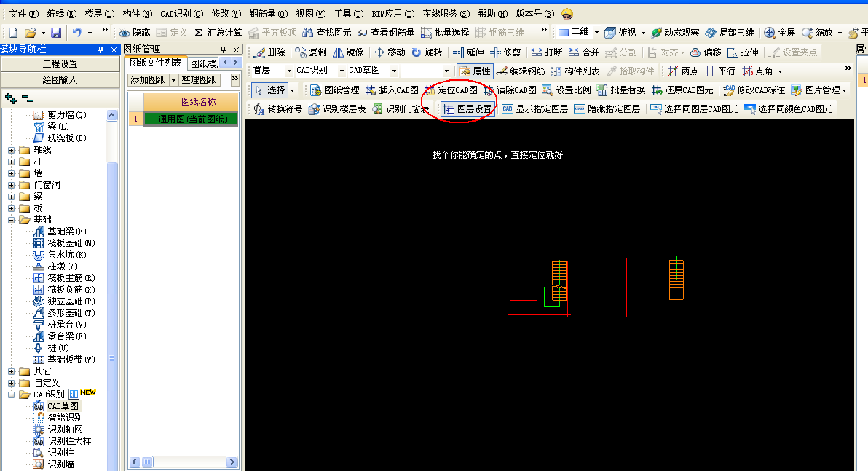Click 打断 break tool
The width and height of the screenshot is (868, 471).
[547, 52]
